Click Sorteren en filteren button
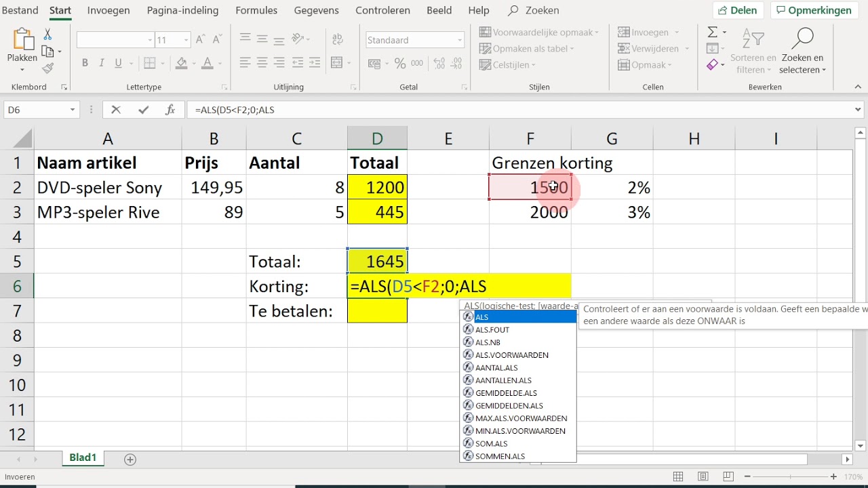868x488 pixels. tap(753, 52)
